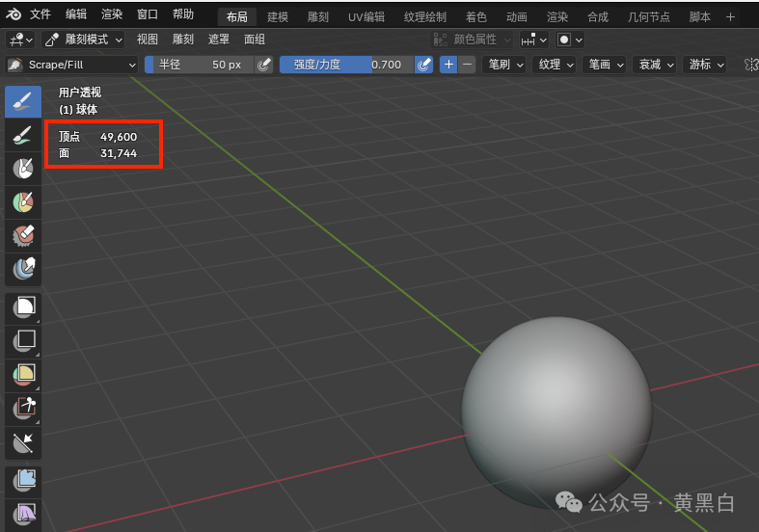The height and width of the screenshot is (532, 759).
Task: Add a new workspace with plus button
Action: coord(730,17)
